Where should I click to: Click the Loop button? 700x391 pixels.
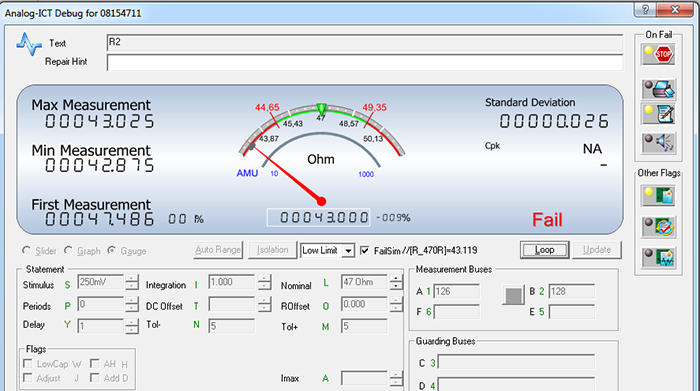coord(545,250)
